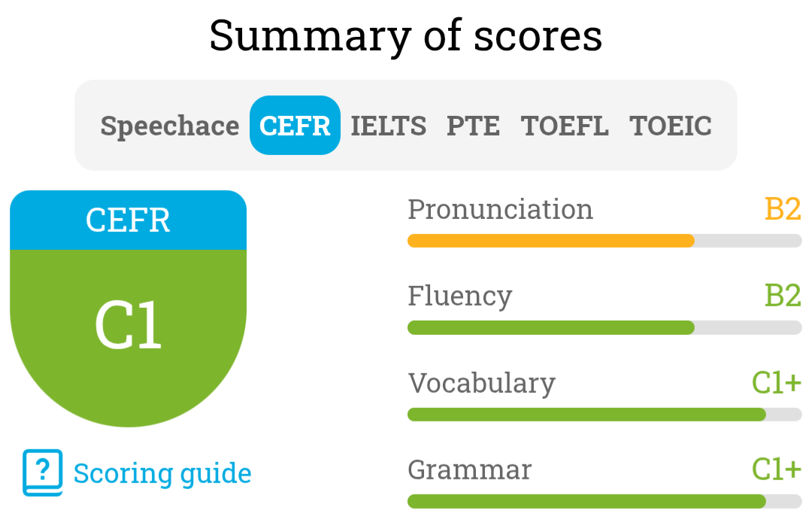Image resolution: width=812 pixels, height=523 pixels.
Task: Click the blue CEFR badge header
Action: 128,220
